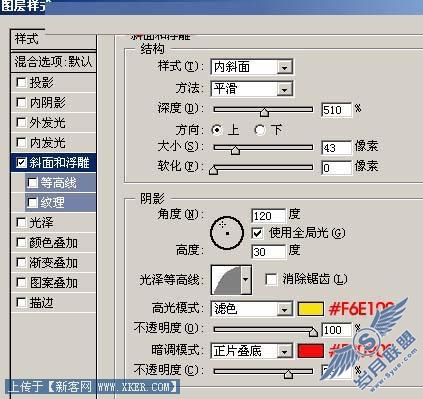The width and height of the screenshot is (423, 399).
Task: Enable the 颜色叠加 color overlay checkbox
Action: point(21,242)
